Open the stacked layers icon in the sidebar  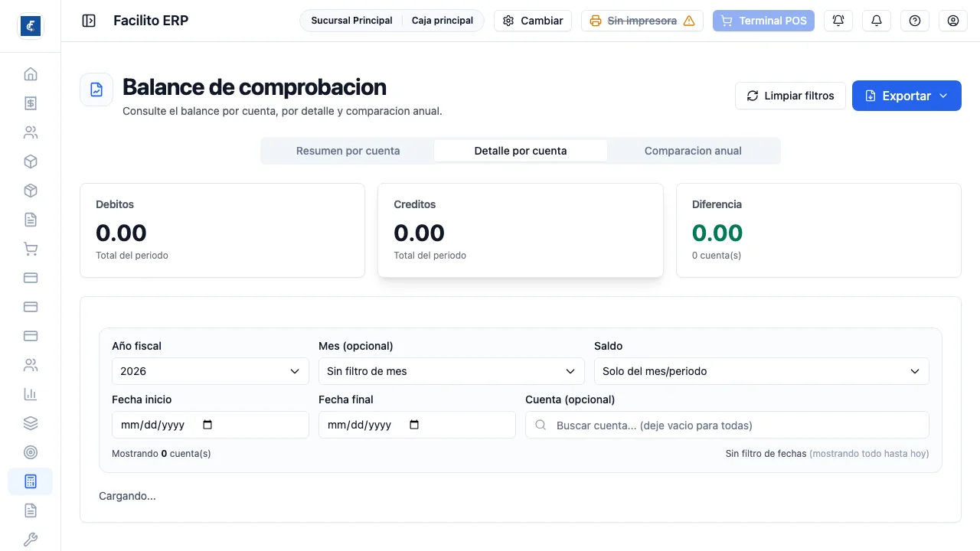coord(31,423)
